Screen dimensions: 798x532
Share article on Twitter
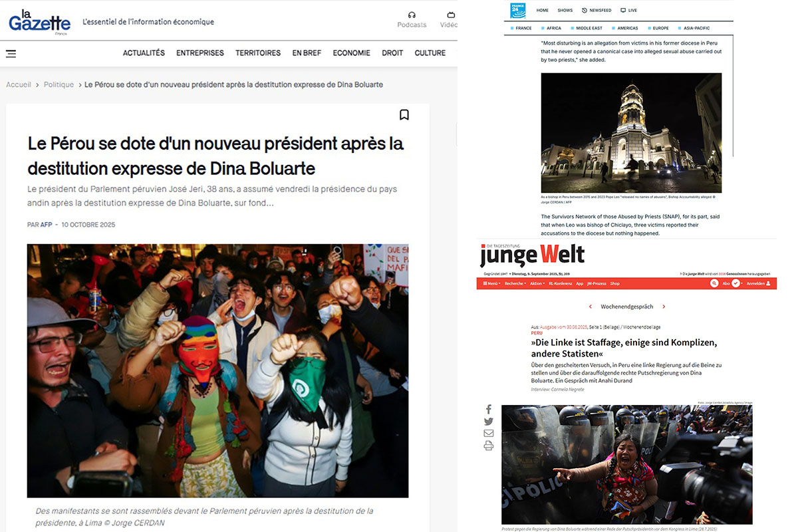[x=489, y=422]
